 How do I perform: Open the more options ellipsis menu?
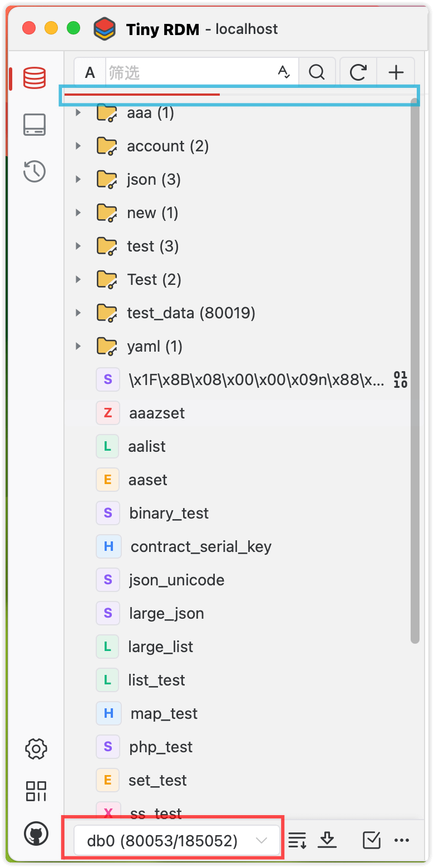click(402, 840)
